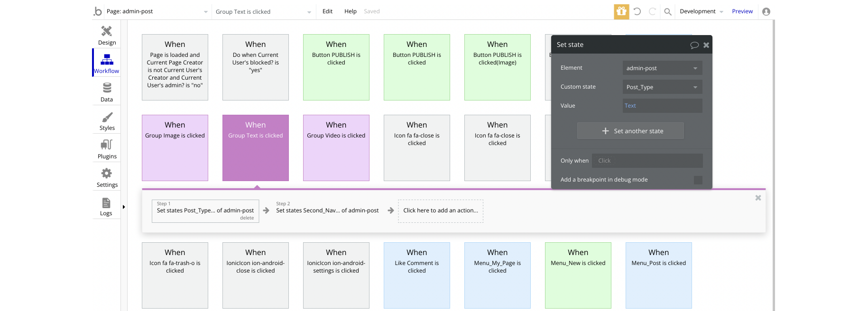The width and height of the screenshot is (868, 311).
Task: Expand the Custom state Post_Type dropdown
Action: click(x=662, y=87)
